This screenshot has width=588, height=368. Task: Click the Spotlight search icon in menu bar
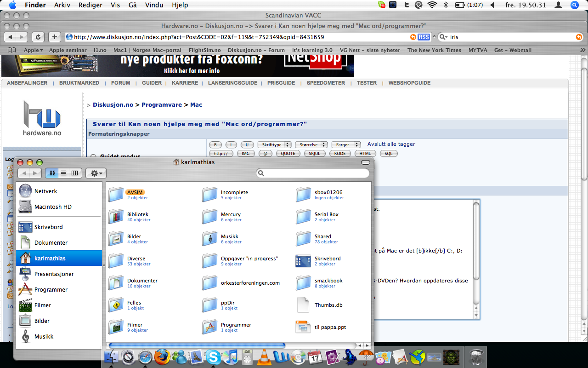pos(574,5)
